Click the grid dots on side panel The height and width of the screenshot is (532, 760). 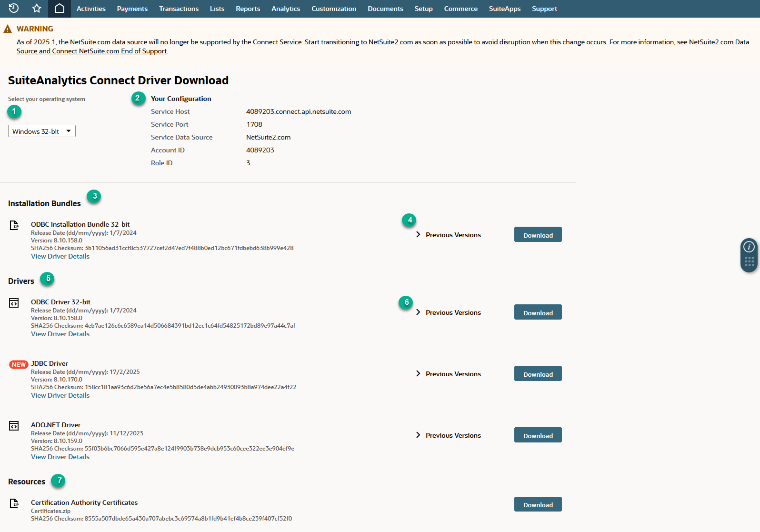pyautogui.click(x=749, y=261)
